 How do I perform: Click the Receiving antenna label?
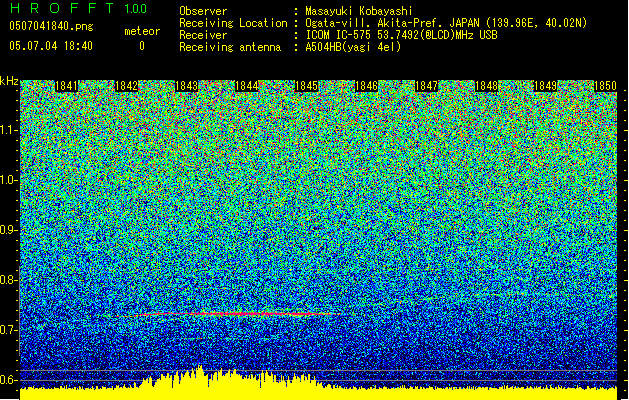click(x=230, y=47)
